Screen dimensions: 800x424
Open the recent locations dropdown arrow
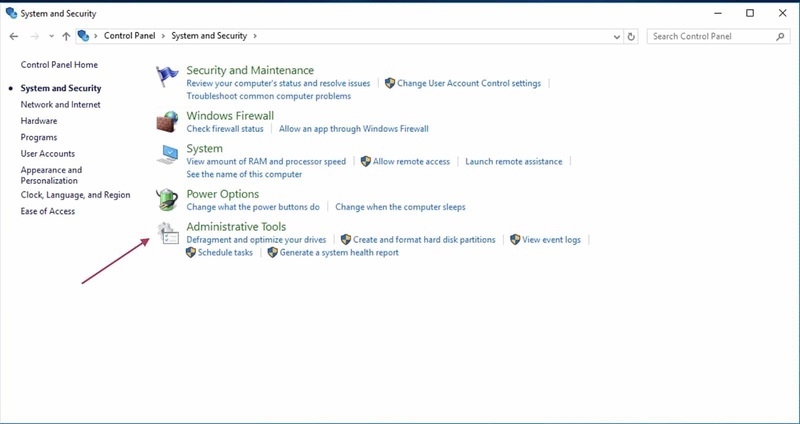pos(52,36)
